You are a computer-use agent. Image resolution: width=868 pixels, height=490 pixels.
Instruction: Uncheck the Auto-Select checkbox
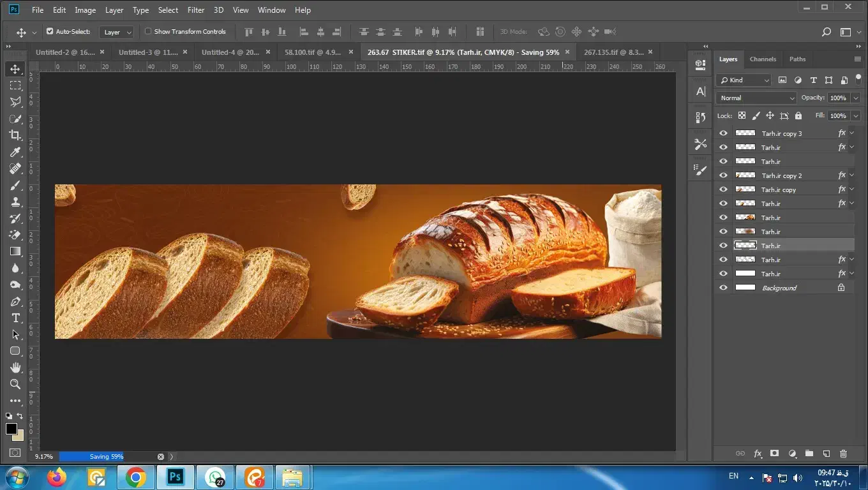click(x=50, y=31)
